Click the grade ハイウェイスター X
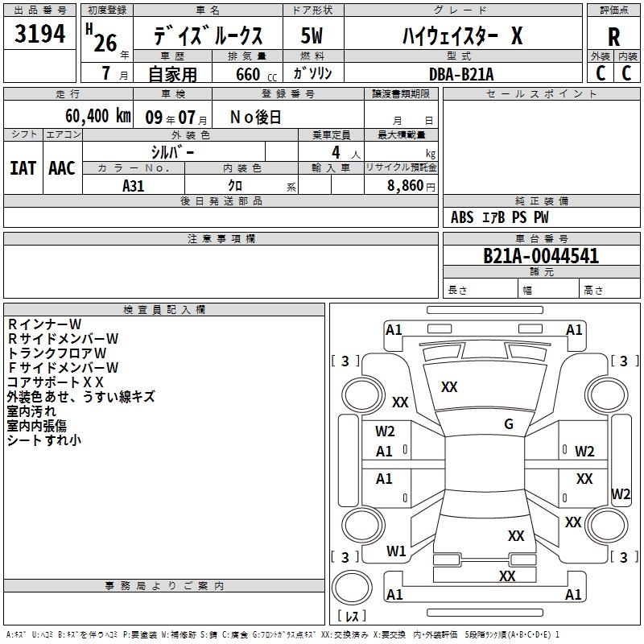The image size is (644, 644). tap(462, 36)
